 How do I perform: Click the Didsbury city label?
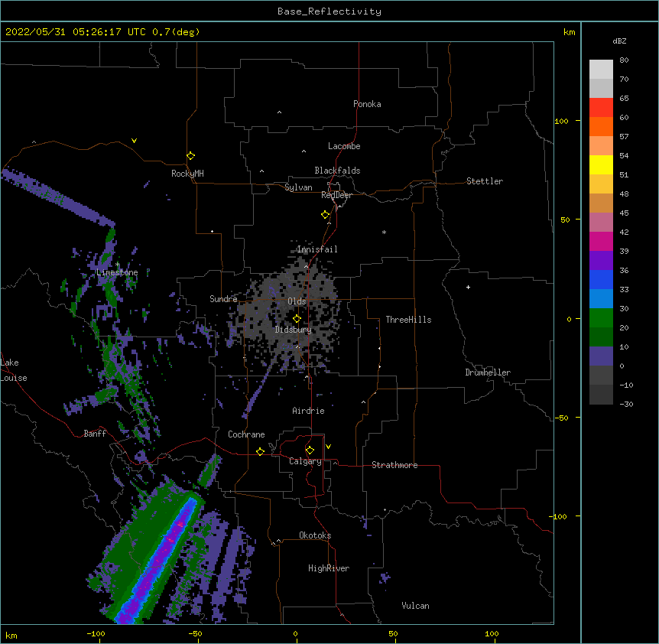[x=293, y=330]
